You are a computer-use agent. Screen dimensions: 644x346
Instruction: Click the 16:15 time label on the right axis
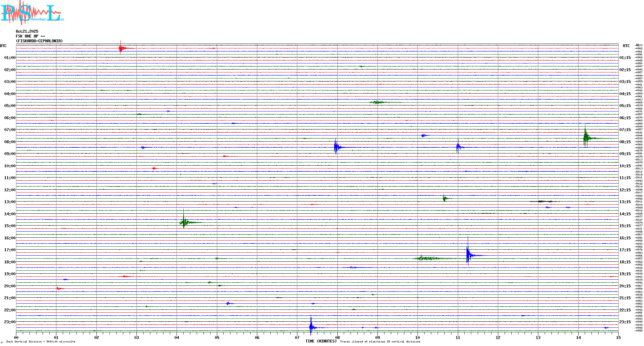click(625, 238)
